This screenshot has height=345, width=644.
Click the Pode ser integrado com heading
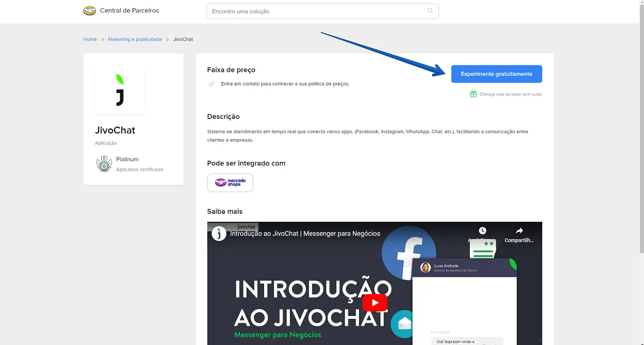point(246,163)
